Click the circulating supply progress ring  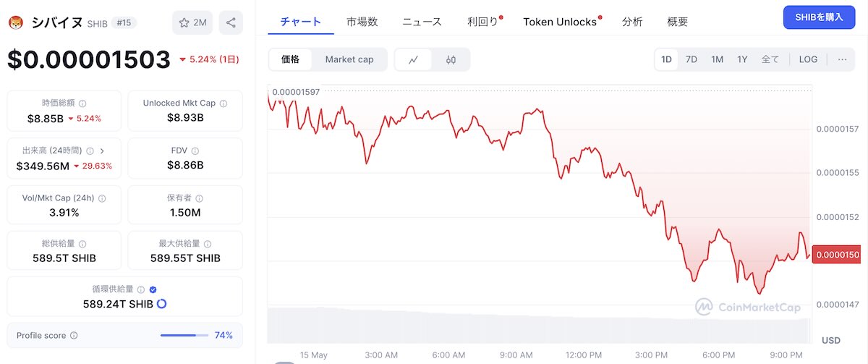point(162,304)
